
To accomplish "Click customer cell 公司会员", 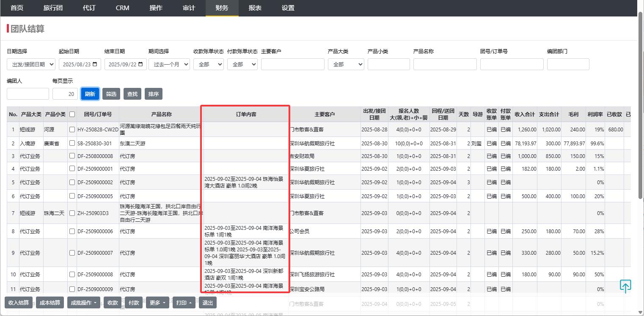I will [x=299, y=232].
